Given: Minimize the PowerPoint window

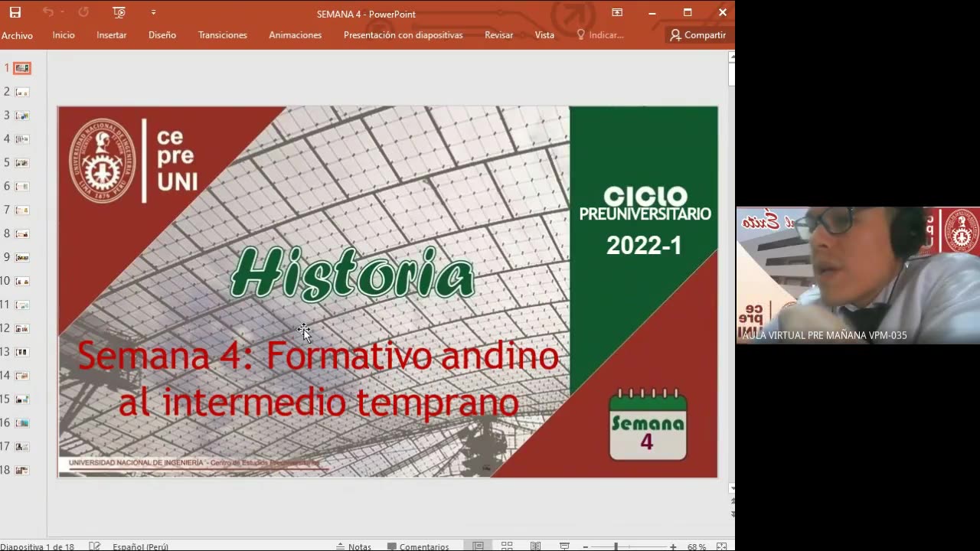Looking at the screenshot, I should point(652,12).
